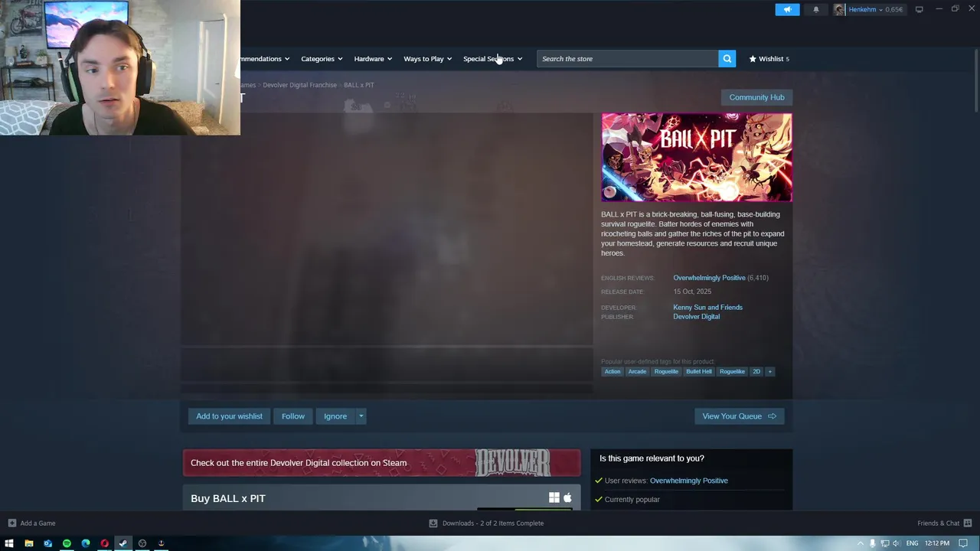Click the system tray volume icon

[x=896, y=543]
